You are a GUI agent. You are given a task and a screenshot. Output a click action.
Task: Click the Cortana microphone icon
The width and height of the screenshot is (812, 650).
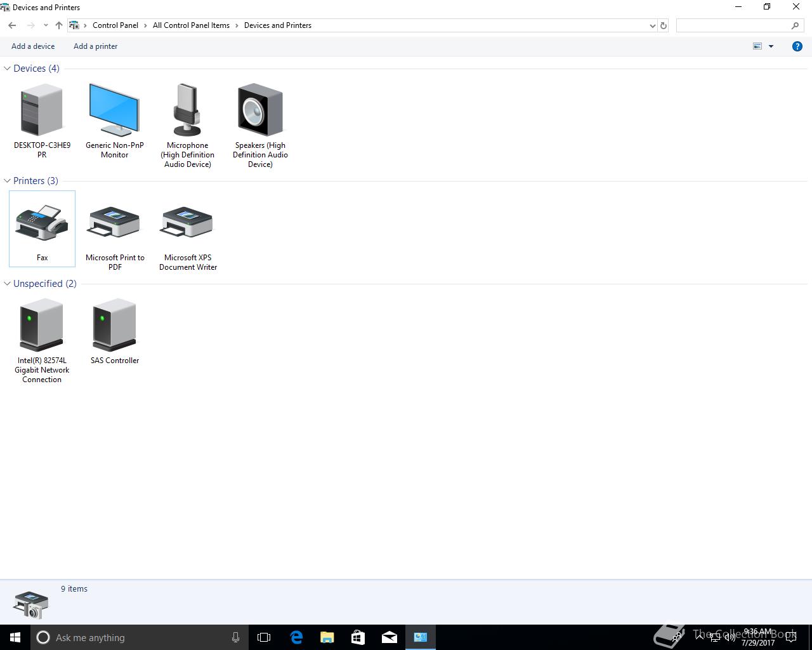click(235, 637)
